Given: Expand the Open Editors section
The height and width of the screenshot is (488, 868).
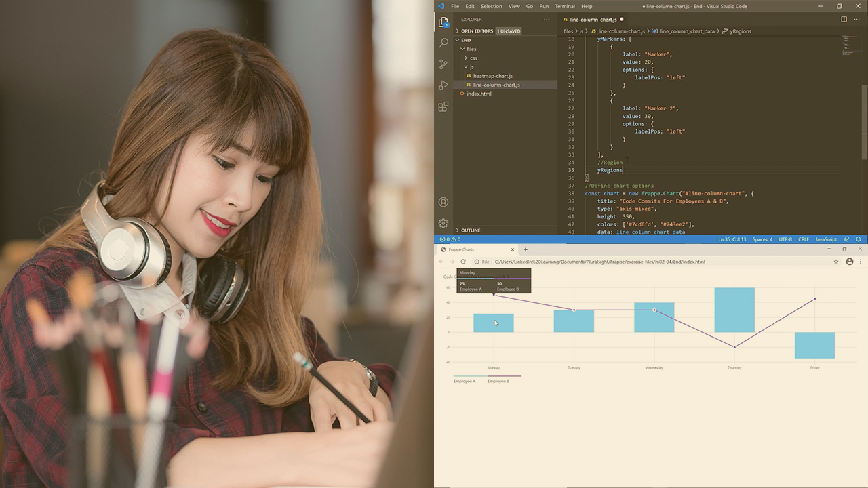Looking at the screenshot, I should 477,31.
